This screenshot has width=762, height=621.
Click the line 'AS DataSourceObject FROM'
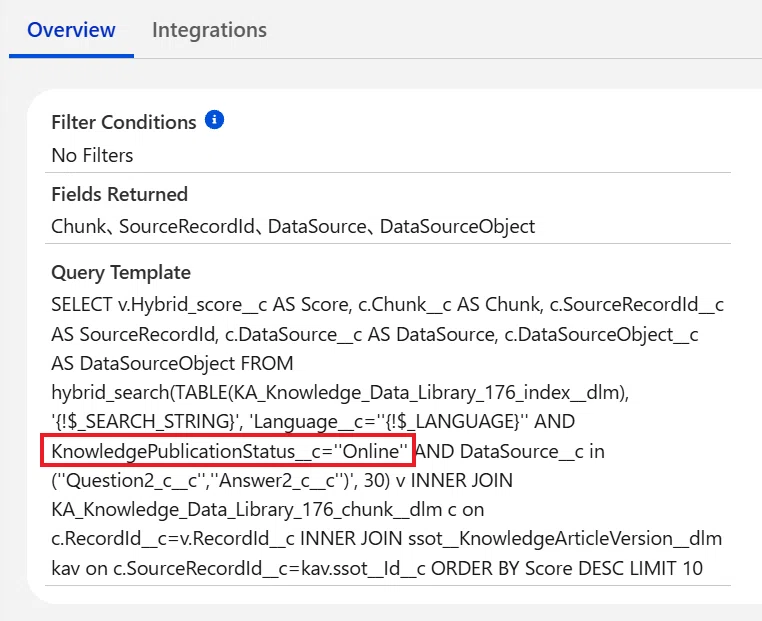pyautogui.click(x=172, y=363)
